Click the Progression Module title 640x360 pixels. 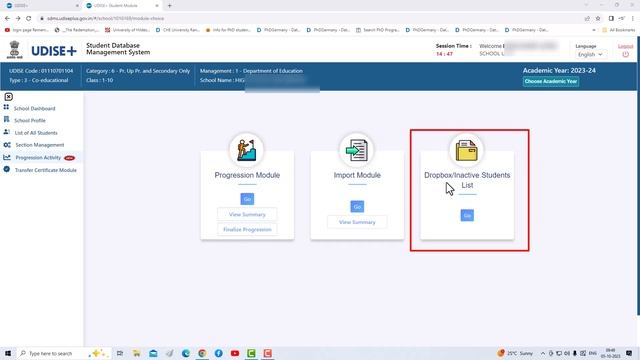247,175
